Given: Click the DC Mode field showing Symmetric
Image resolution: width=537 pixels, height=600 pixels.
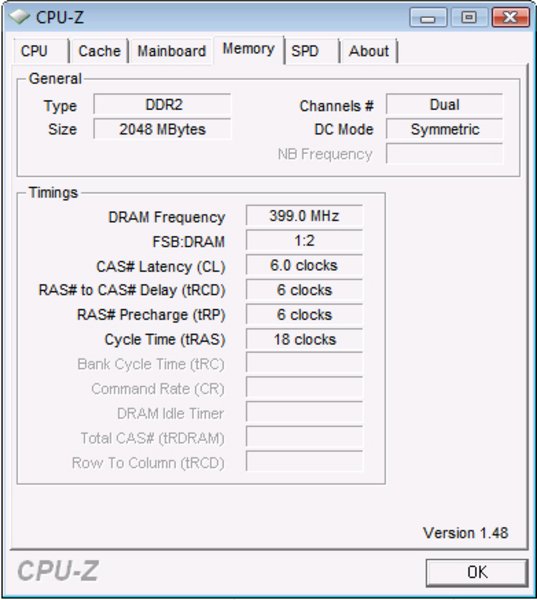Looking at the screenshot, I should coord(444,129).
